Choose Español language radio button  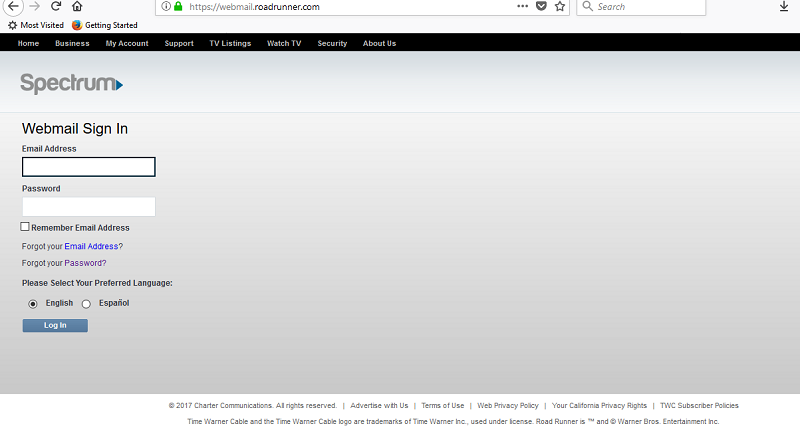click(86, 304)
